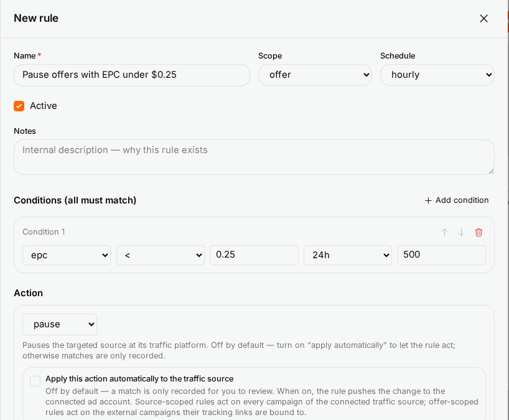The width and height of the screenshot is (509, 420).
Task: Move Condition 1 up with arrow
Action: pyautogui.click(x=444, y=232)
